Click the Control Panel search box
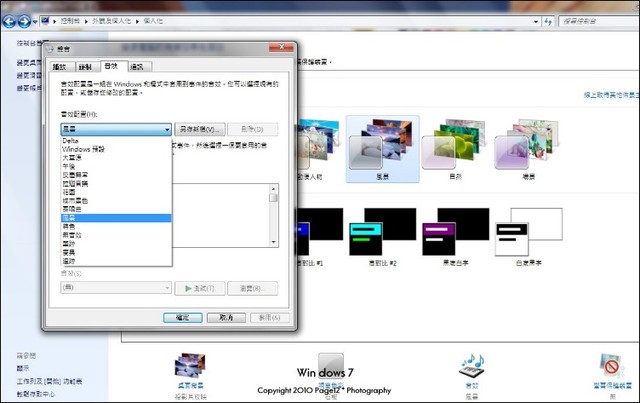The height and width of the screenshot is (403, 640). tap(598, 21)
